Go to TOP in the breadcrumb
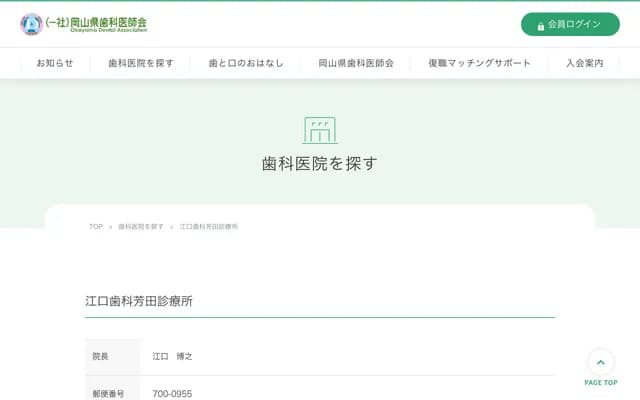Image resolution: width=640 pixels, height=400 pixels. pyautogui.click(x=96, y=227)
